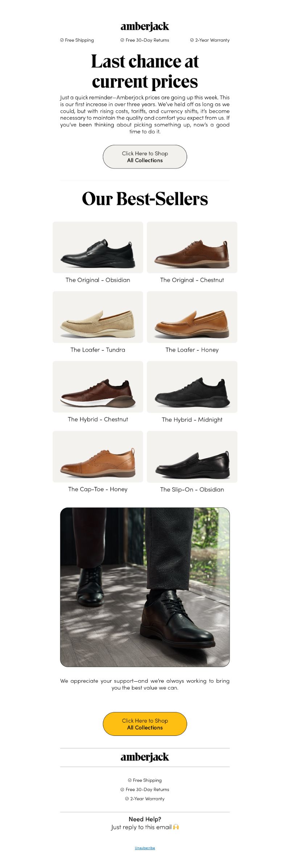Click the yellow Shop All Collections button
290x868 pixels.
click(145, 724)
